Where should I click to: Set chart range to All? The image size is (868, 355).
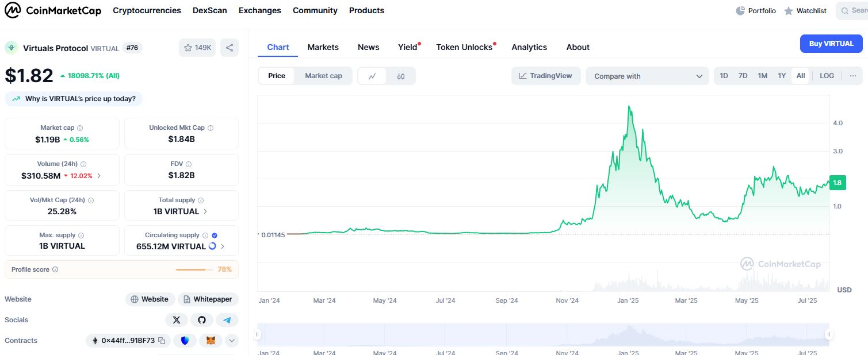tap(801, 76)
